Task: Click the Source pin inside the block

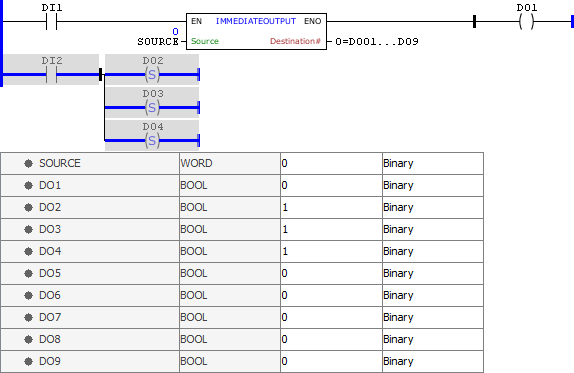Action: pos(205,41)
